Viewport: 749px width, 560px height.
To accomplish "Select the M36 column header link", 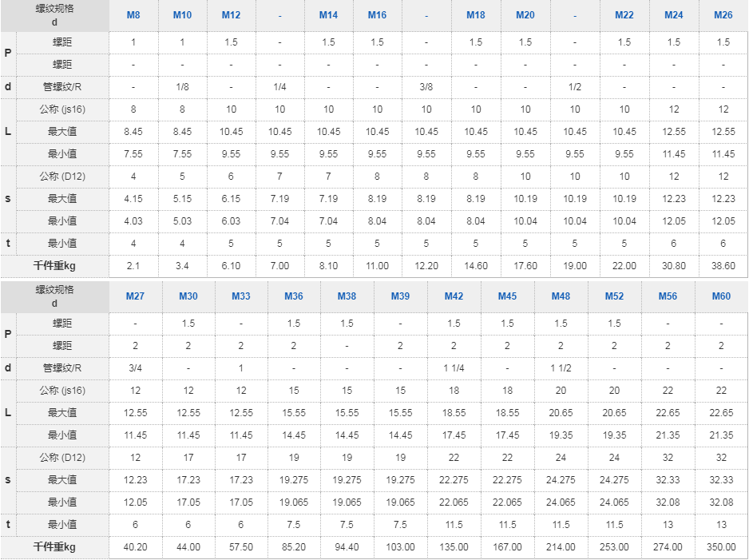I will pos(294,296).
